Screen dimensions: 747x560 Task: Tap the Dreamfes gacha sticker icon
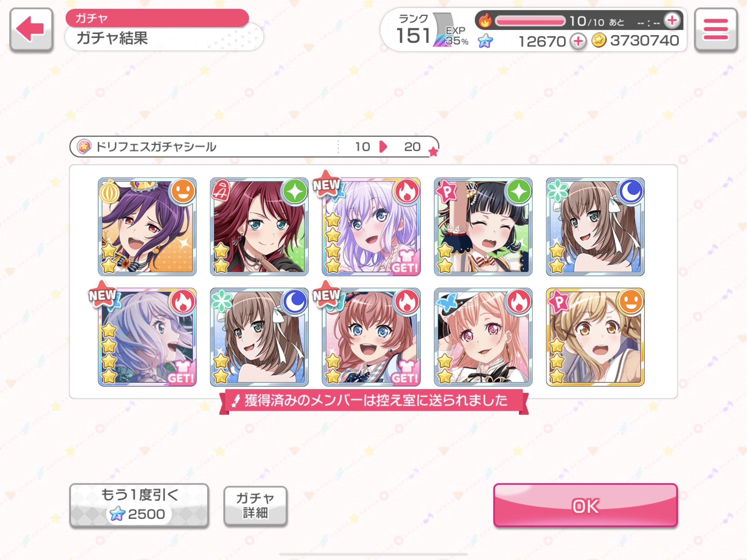click(84, 147)
